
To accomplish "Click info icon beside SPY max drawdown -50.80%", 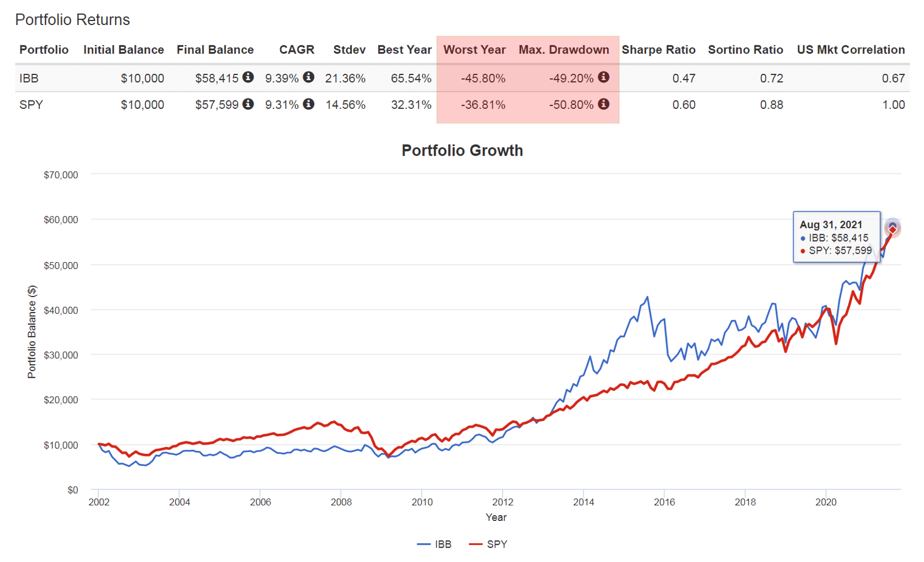I will point(604,104).
